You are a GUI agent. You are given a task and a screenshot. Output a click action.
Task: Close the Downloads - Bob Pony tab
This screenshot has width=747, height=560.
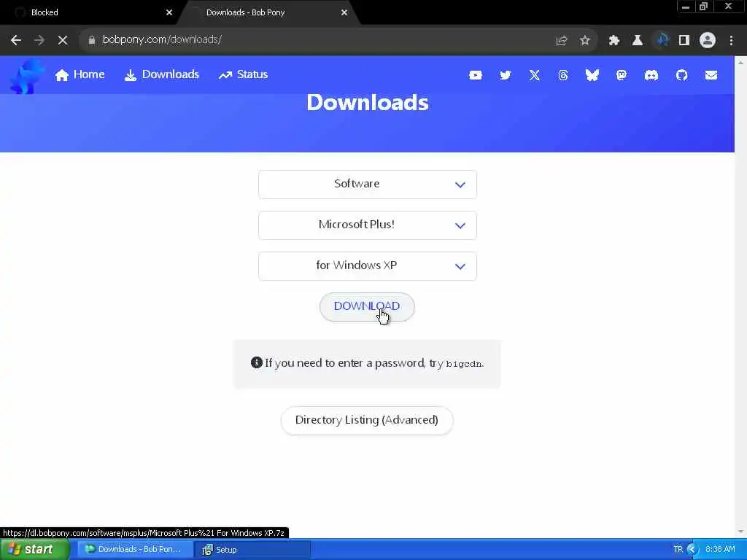[344, 12]
